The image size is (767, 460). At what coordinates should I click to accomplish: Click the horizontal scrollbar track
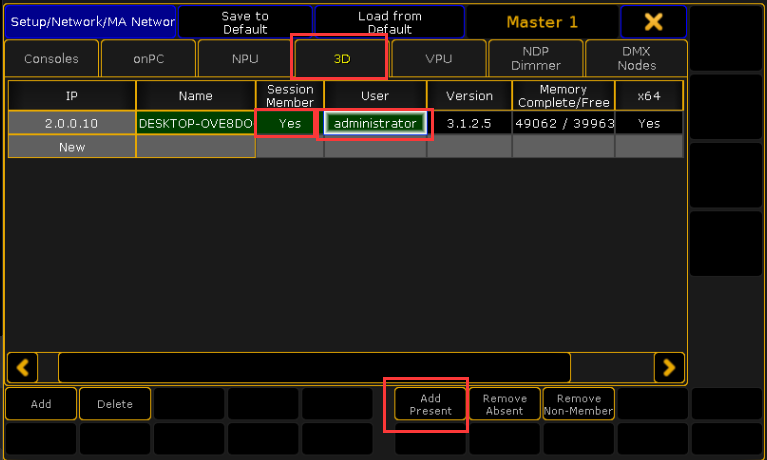click(313, 367)
